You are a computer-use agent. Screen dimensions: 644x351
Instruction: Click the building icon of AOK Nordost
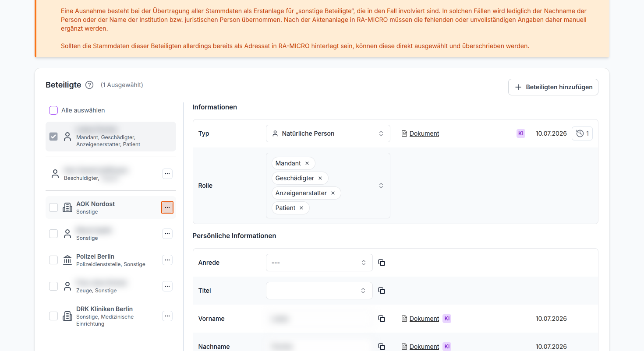tap(67, 207)
